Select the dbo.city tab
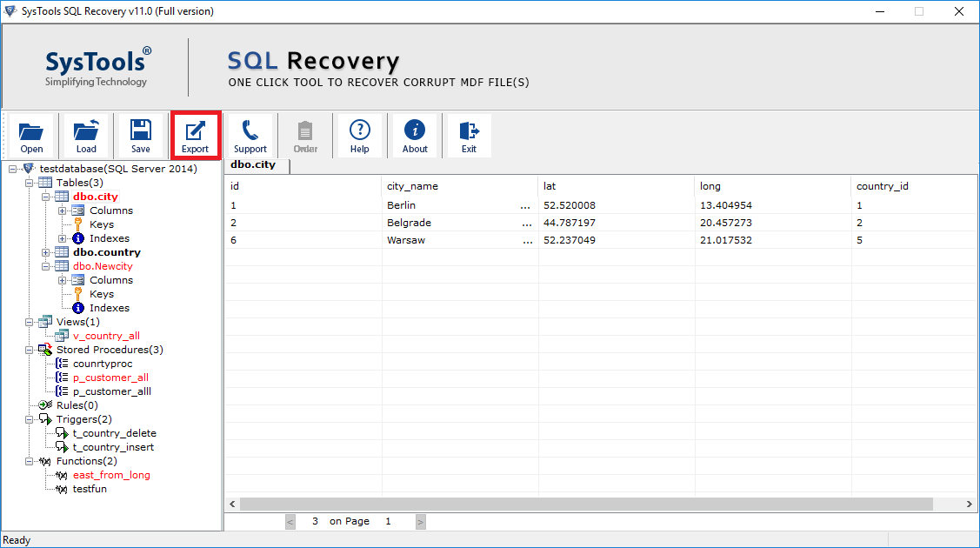The image size is (980, 548). pyautogui.click(x=257, y=165)
